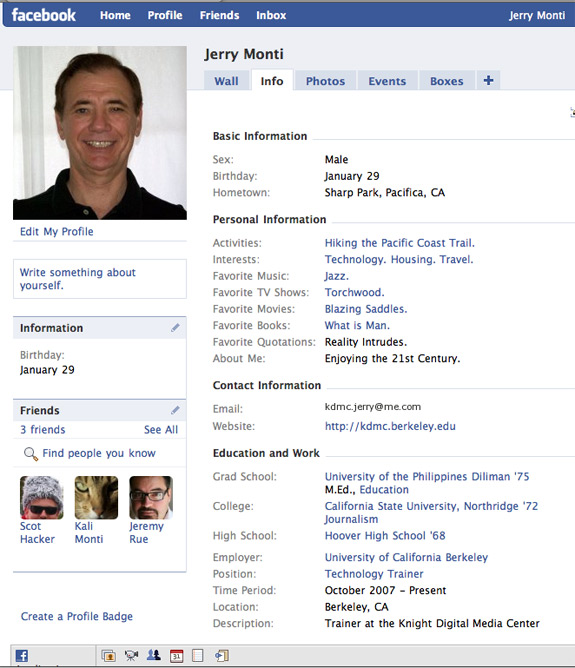This screenshot has height=668, width=575.
Task: See All friends link
Action: click(161, 429)
